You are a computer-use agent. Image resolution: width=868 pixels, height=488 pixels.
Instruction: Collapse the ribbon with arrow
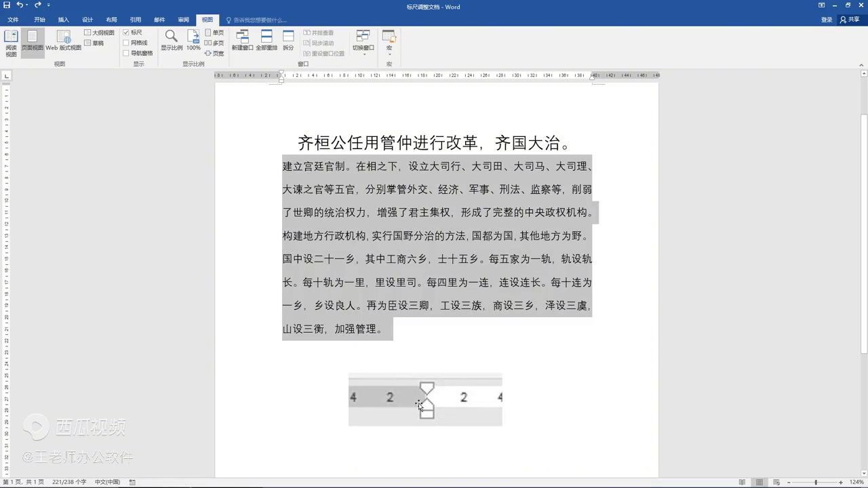(862, 64)
